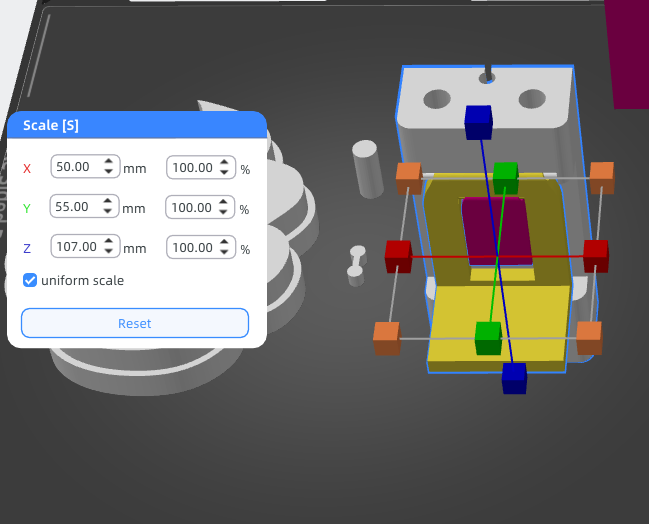
Task: Increase the Z size mm value
Action: [x=108, y=241]
